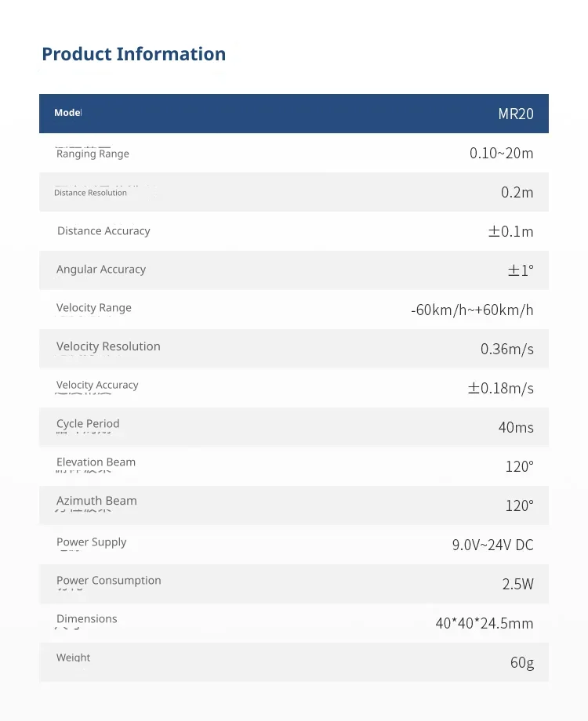Click the 0.2m resolution value
Image resolution: width=588 pixels, height=721 pixels.
[517, 192]
